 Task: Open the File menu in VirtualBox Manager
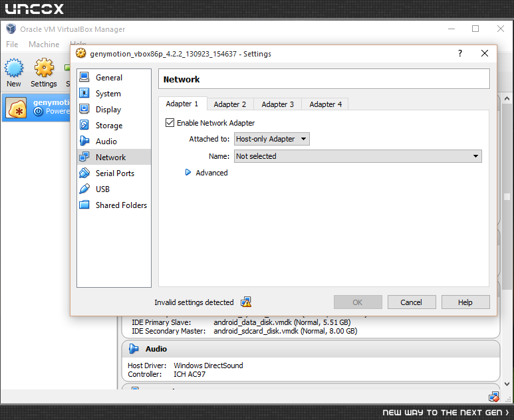point(12,45)
